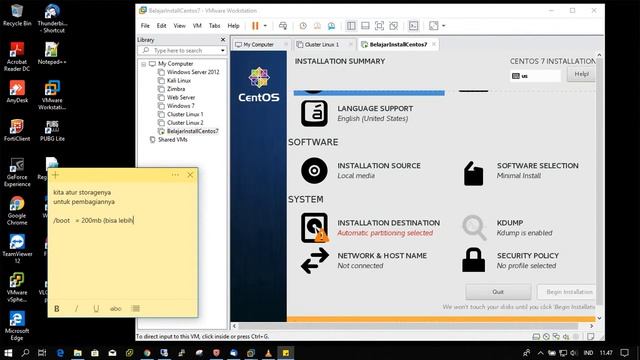Open the View menu
The image size is (640, 360).
tap(180, 26)
